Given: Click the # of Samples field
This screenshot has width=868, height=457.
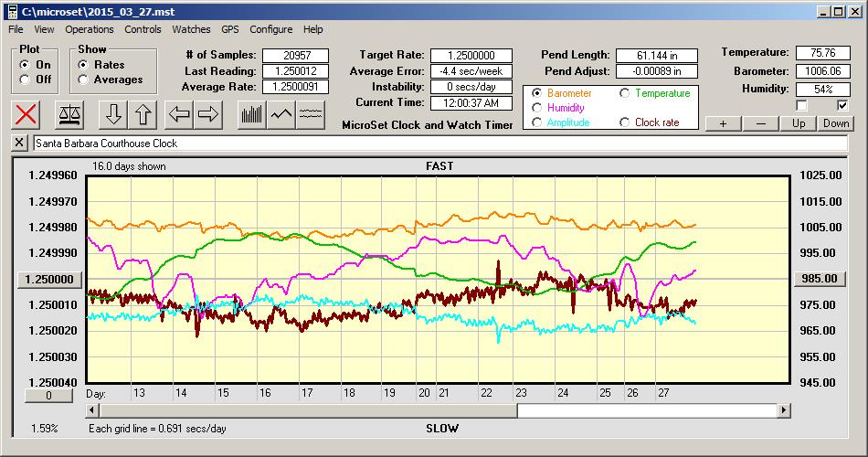Looking at the screenshot, I should pyautogui.click(x=296, y=56).
